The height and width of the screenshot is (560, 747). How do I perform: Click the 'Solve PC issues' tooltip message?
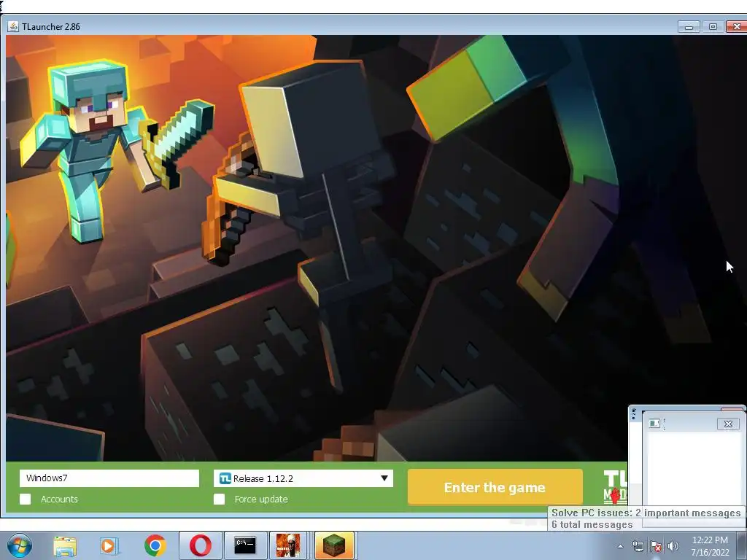(x=646, y=518)
